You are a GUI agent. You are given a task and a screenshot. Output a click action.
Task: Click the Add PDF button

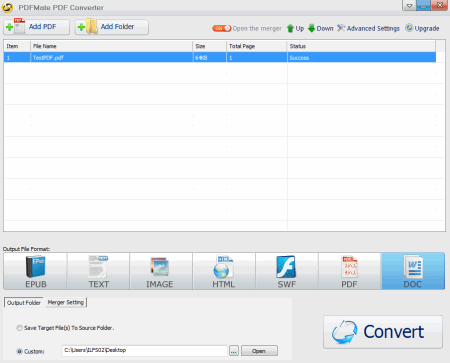(x=36, y=27)
